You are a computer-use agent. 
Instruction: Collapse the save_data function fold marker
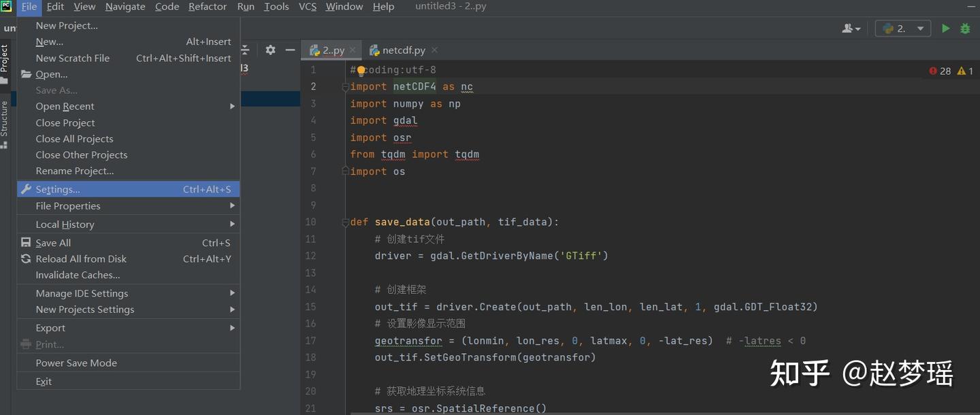(345, 222)
